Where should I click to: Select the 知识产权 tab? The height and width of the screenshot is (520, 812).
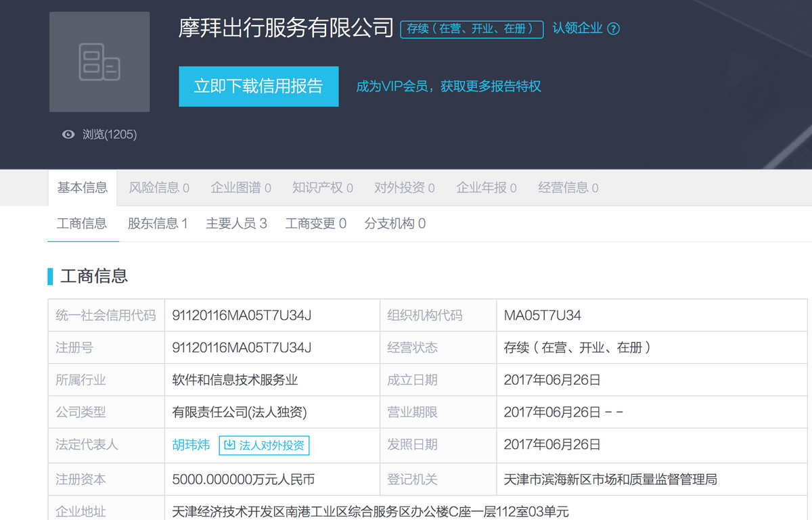pos(322,188)
